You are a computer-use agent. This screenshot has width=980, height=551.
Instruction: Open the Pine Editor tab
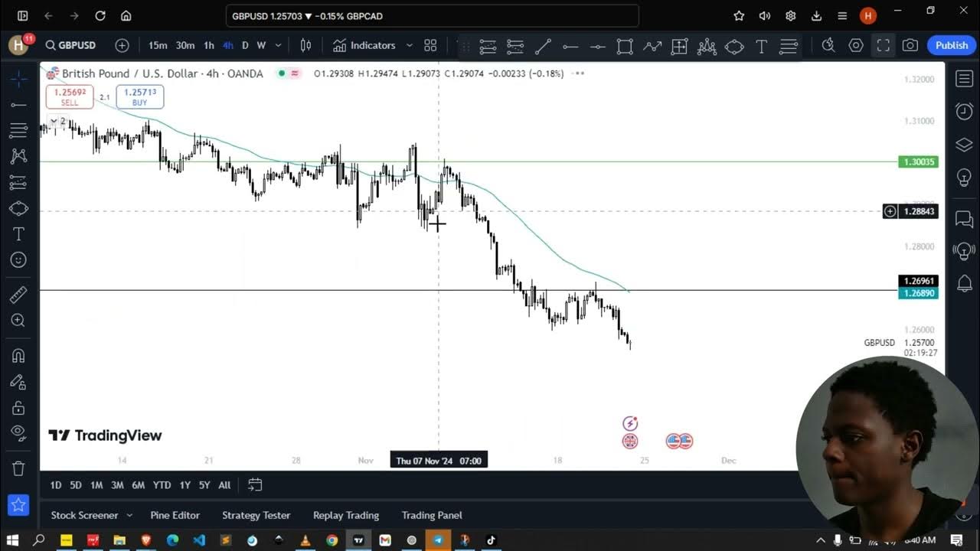[x=175, y=515]
